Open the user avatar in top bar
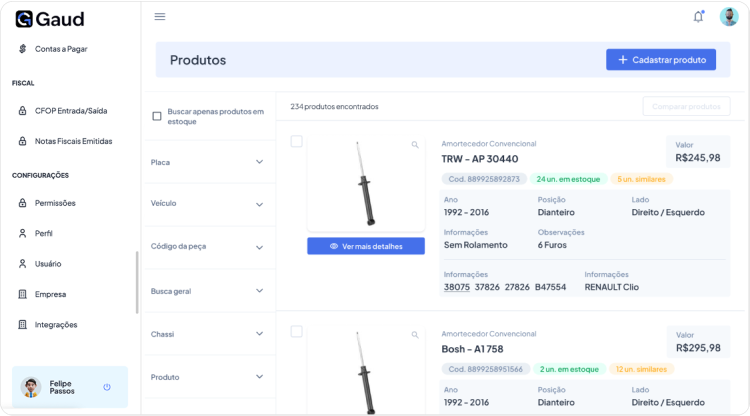The height and width of the screenshot is (416, 750). (x=728, y=16)
